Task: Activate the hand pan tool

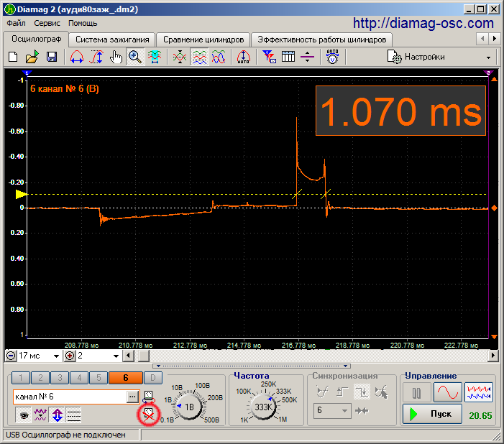Action: click(116, 57)
